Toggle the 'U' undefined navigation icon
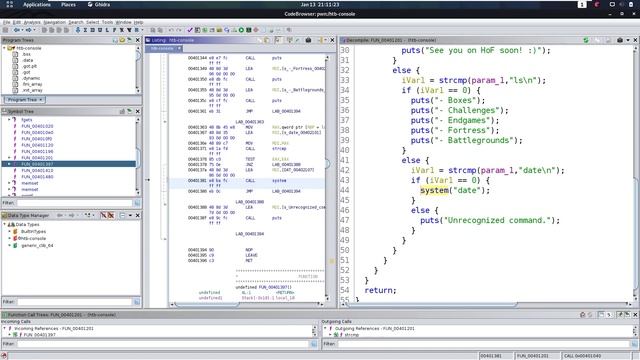The image size is (640, 360). [100, 30]
